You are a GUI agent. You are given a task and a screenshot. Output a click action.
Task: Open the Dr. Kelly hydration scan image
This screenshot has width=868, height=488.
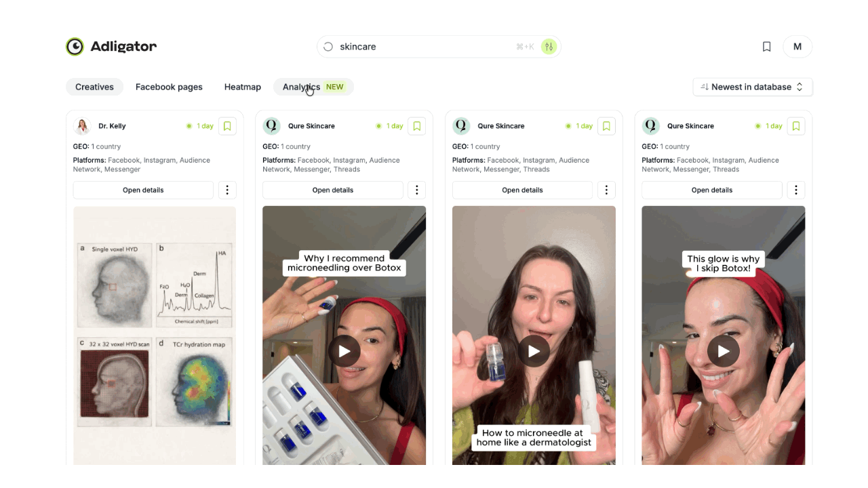tap(155, 335)
